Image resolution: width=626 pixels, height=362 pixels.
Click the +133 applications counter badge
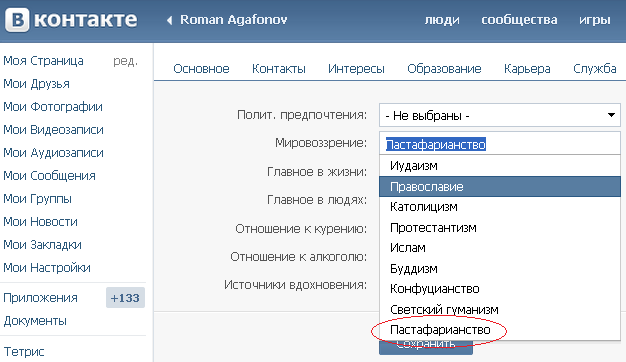125,298
